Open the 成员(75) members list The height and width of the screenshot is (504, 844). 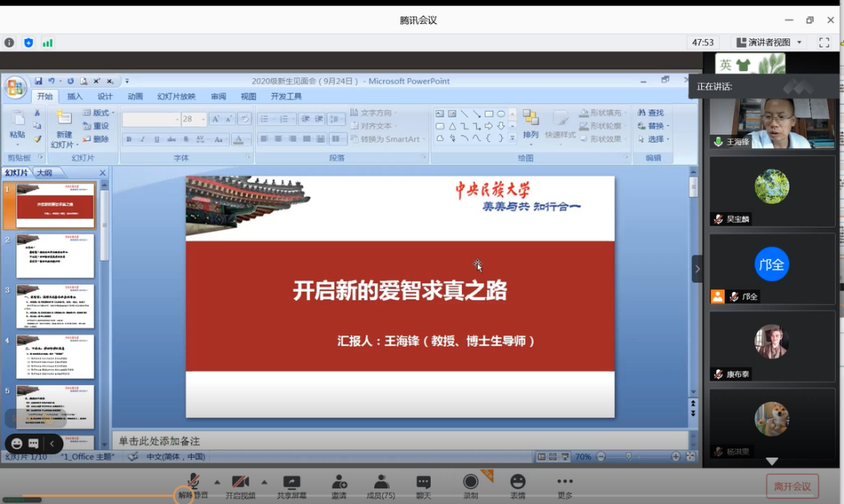[x=381, y=482]
